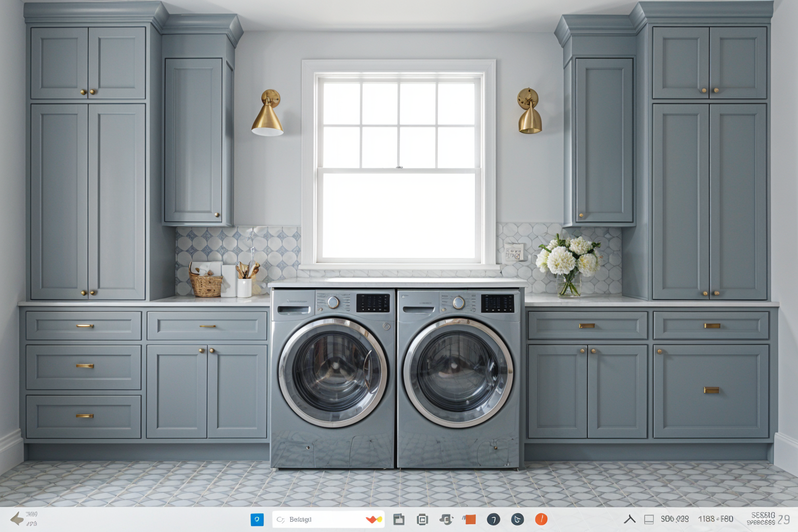Open the dark circle app with number 7
The width and height of the screenshot is (798, 532).
point(494,520)
